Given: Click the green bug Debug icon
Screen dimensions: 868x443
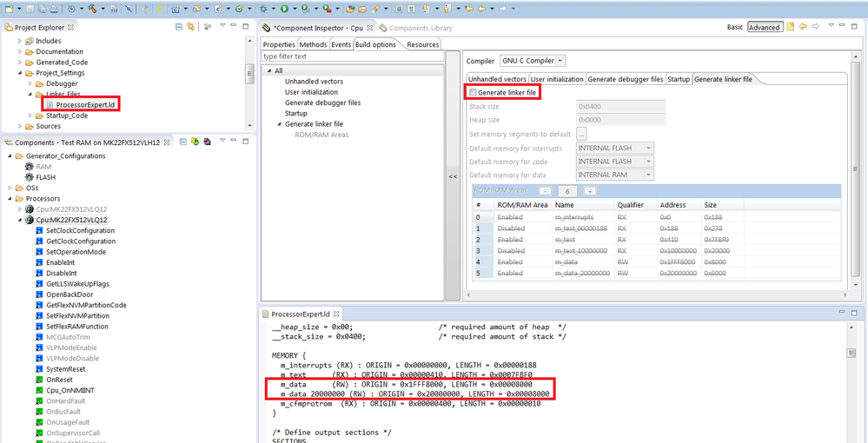Looking at the screenshot, I should [x=263, y=9].
